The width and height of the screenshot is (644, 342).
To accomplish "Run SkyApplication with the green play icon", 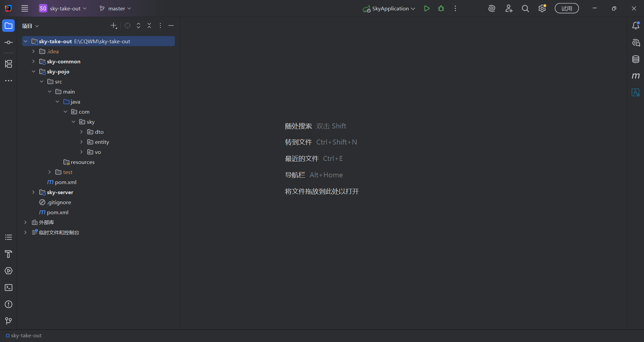I will pos(427,9).
